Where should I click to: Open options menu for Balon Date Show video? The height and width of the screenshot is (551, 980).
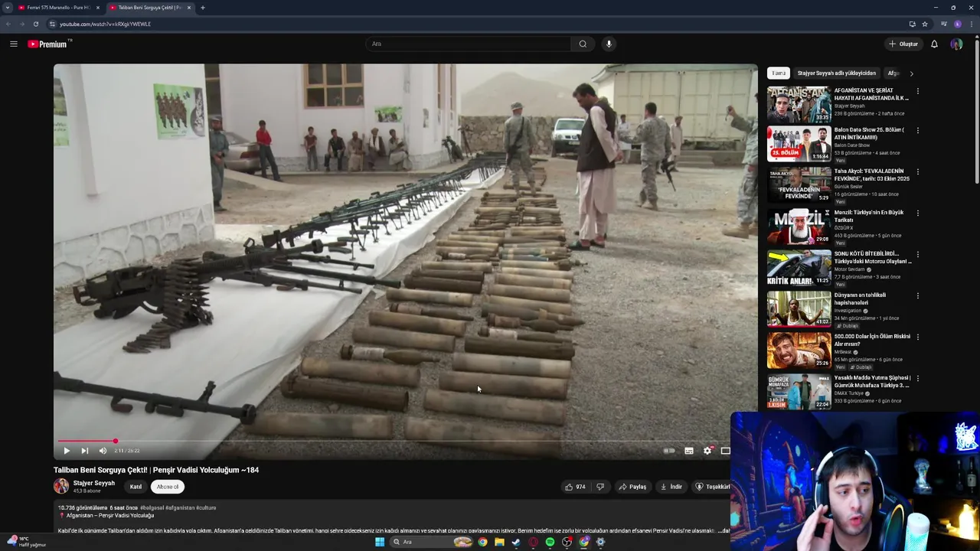point(917,130)
